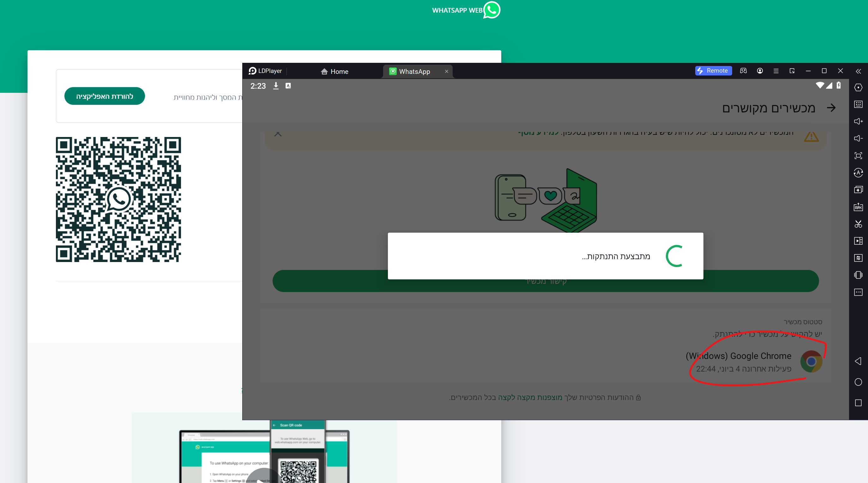The width and height of the screenshot is (868, 483).
Task: Click the Remote button
Action: [x=713, y=71]
